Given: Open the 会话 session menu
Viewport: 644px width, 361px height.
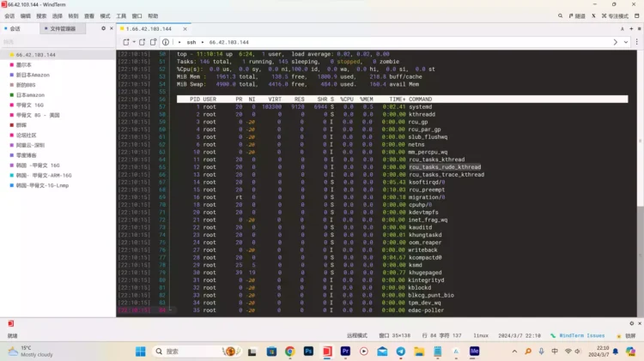Looking at the screenshot, I should click(x=9, y=15).
